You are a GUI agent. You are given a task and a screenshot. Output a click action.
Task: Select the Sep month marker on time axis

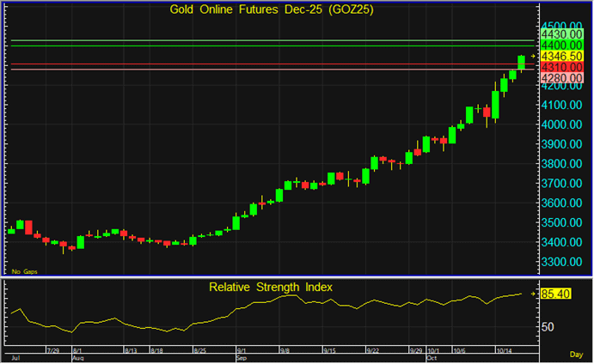(x=242, y=357)
